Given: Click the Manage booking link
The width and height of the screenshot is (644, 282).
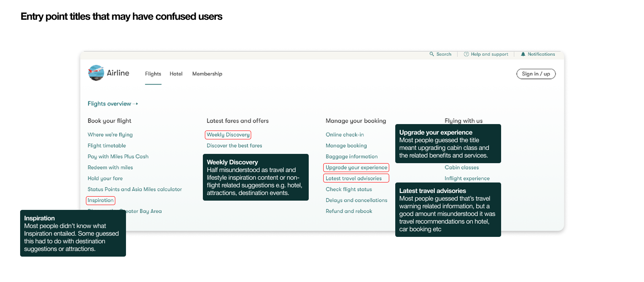Looking at the screenshot, I should (x=346, y=145).
